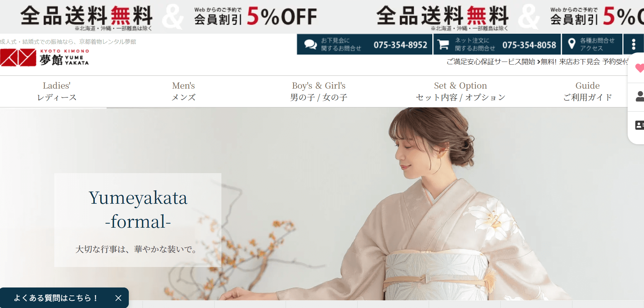Open the Ladies' レディース menu
The width and height of the screenshot is (644, 308).
(x=57, y=91)
